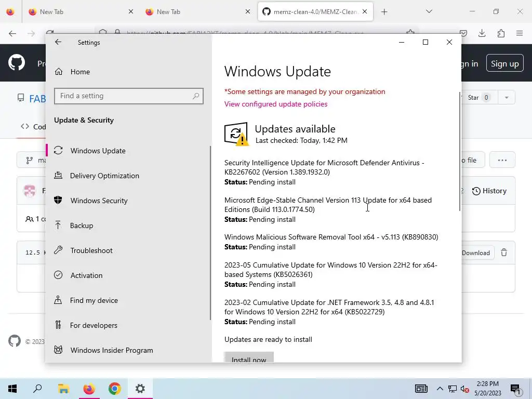
Task: Click the GitHub Download button
Action: [x=477, y=253]
